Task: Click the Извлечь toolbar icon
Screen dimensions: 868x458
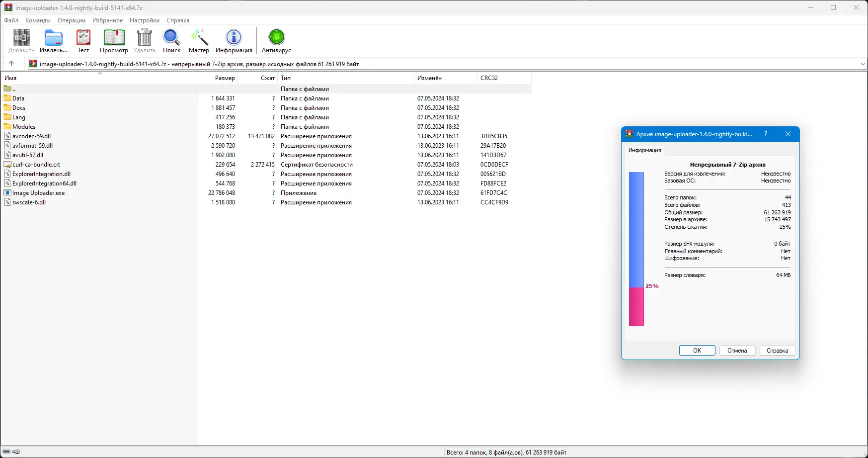Action: [x=53, y=41]
